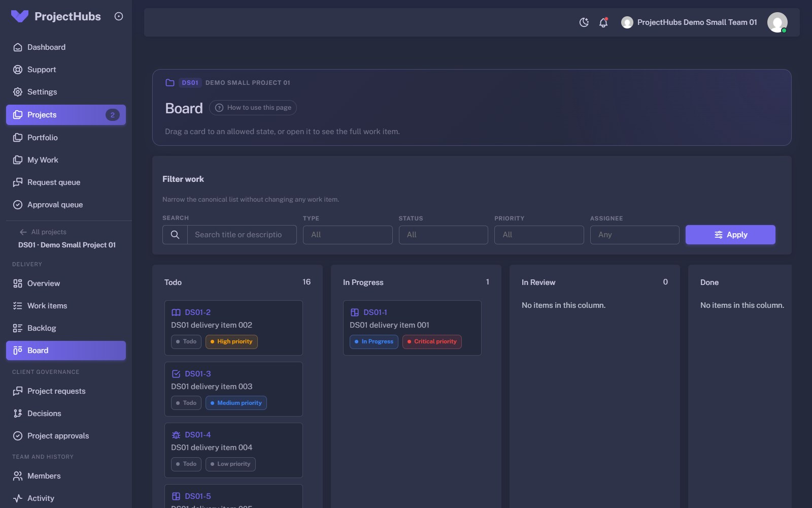Open My Work section
This screenshot has width=812, height=508.
click(x=66, y=160)
